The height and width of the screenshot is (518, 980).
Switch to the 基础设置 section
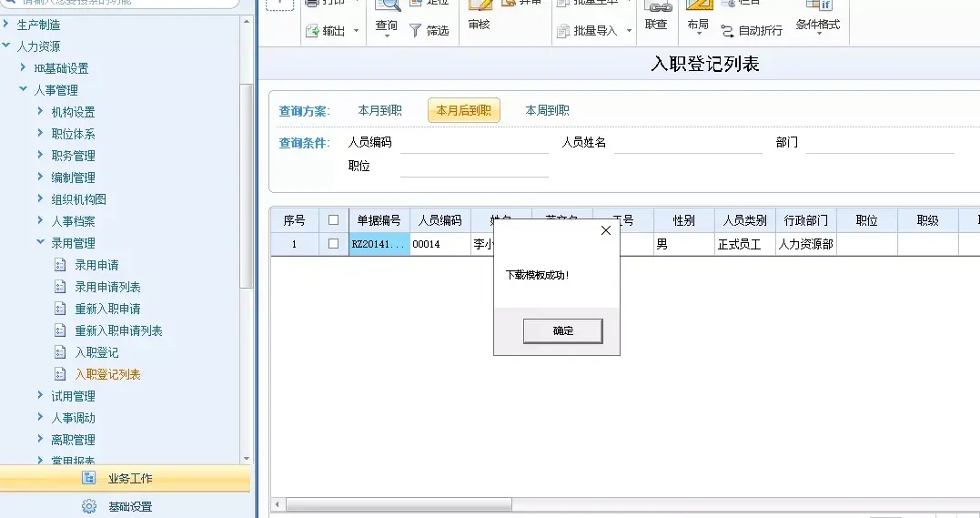[x=125, y=506]
